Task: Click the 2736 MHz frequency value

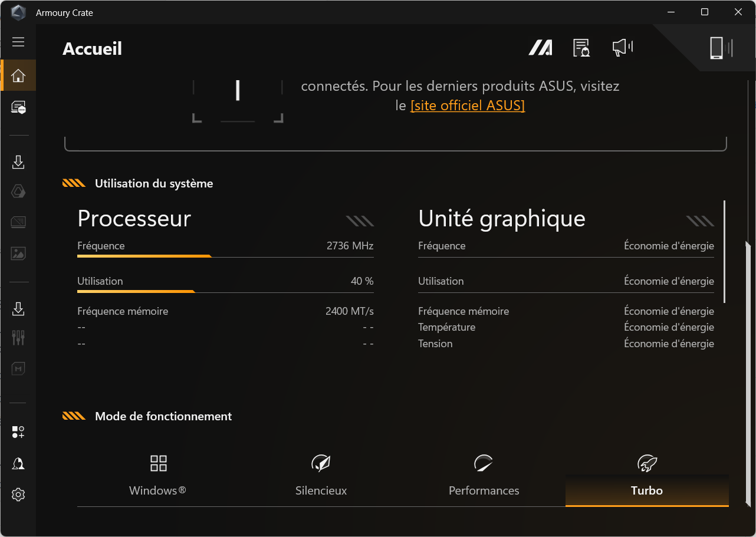Action: [x=350, y=246]
